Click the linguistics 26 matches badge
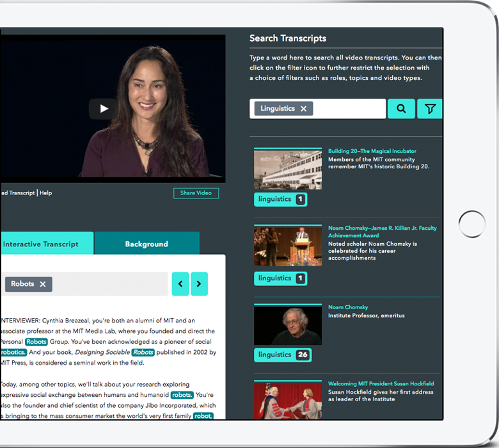 pyautogui.click(x=282, y=355)
